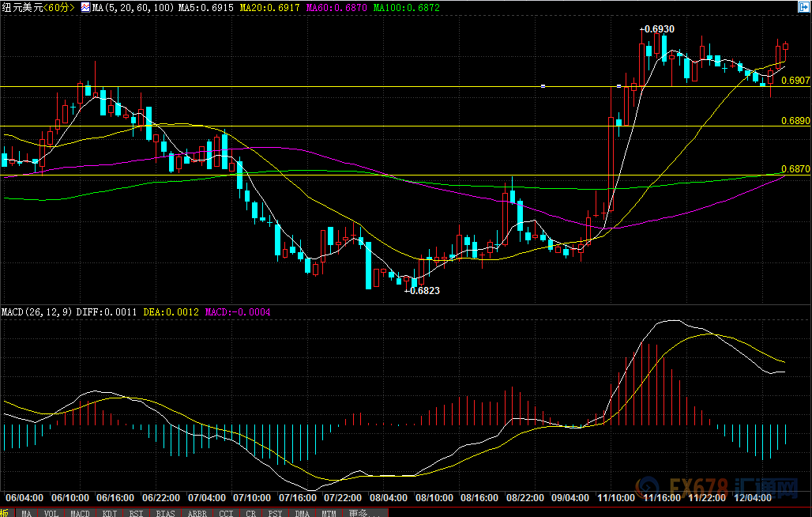
Task: Open the 60分 timeframe selector
Action: coord(59,7)
